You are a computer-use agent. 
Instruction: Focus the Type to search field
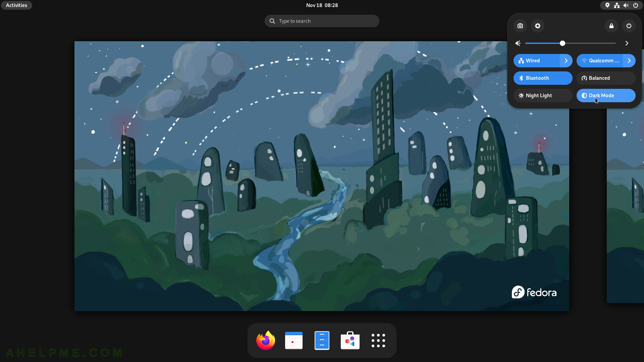[x=322, y=21]
